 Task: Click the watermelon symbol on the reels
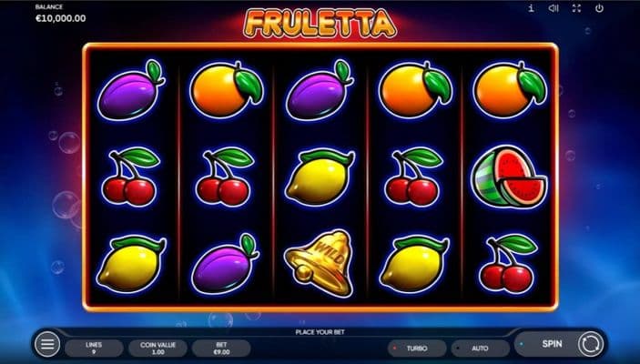[509, 177]
